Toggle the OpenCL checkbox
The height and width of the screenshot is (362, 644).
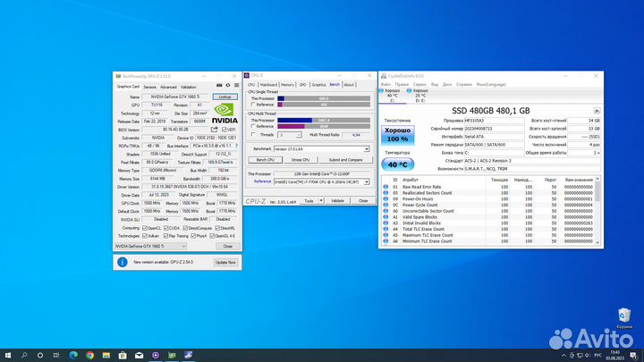pyautogui.click(x=145, y=228)
